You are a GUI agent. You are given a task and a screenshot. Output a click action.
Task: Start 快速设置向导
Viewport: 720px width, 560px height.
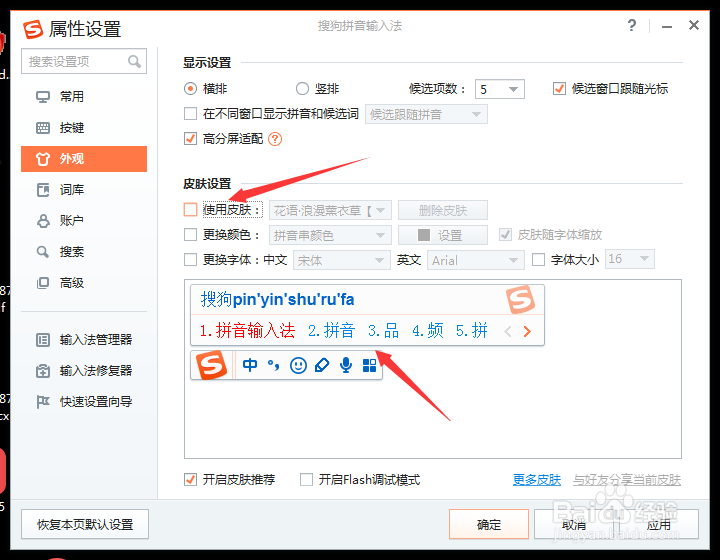[84, 402]
